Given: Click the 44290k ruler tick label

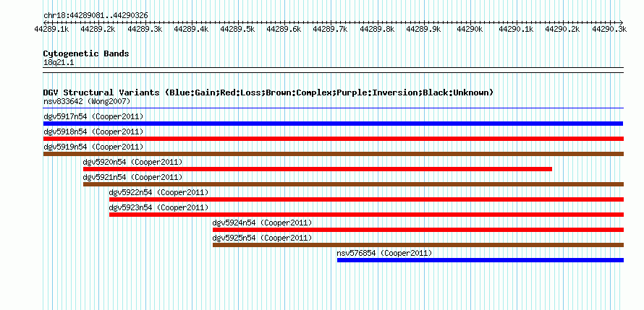Looking at the screenshot, I should 470,29.
